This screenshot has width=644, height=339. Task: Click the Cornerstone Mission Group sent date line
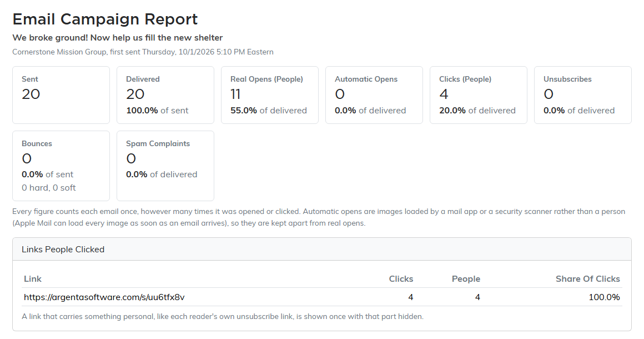(x=143, y=52)
